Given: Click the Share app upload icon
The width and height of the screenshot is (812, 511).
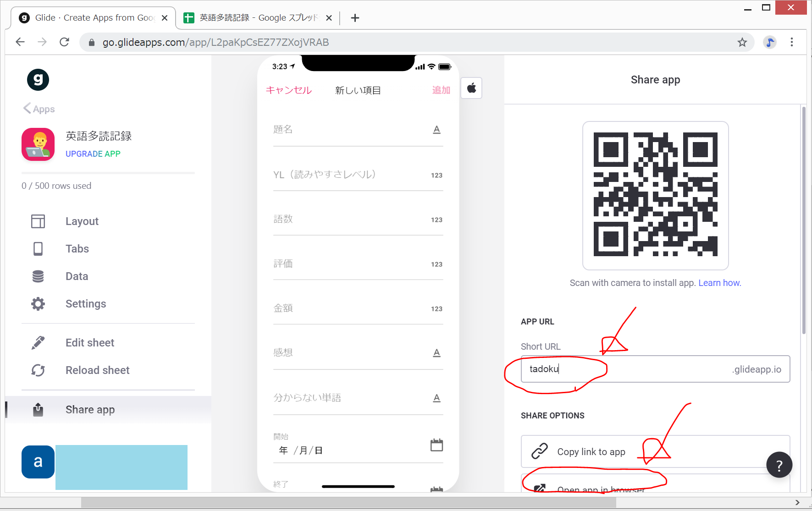Looking at the screenshot, I should tap(38, 410).
